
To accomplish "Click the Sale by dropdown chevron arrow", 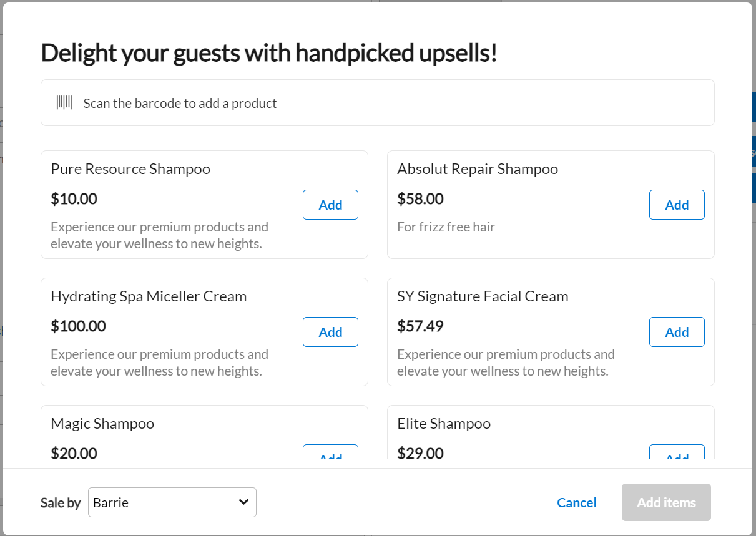I will 243,502.
